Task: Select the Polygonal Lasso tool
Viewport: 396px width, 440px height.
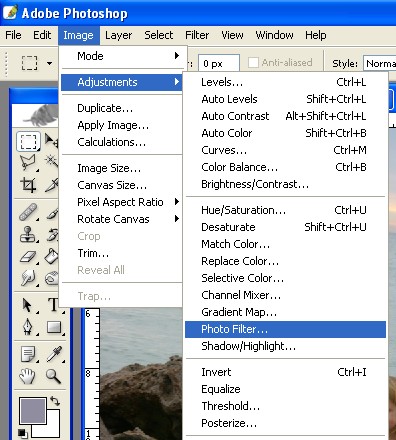Action: 28,163
